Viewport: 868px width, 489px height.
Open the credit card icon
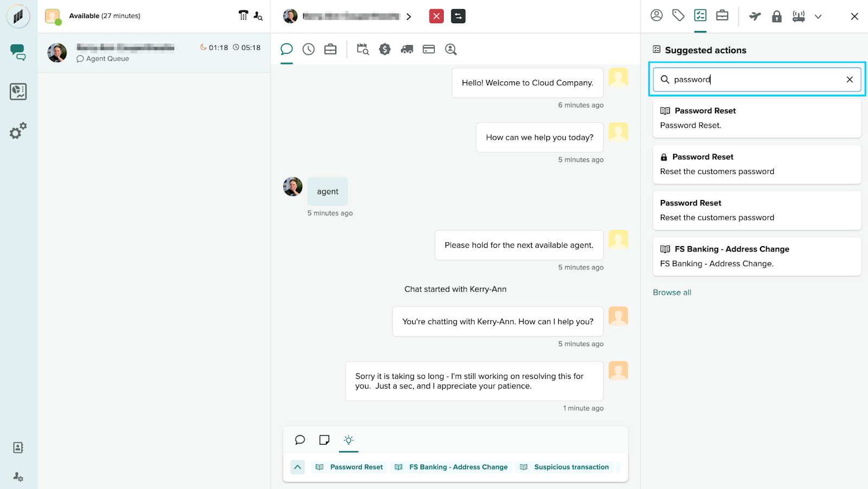point(429,49)
